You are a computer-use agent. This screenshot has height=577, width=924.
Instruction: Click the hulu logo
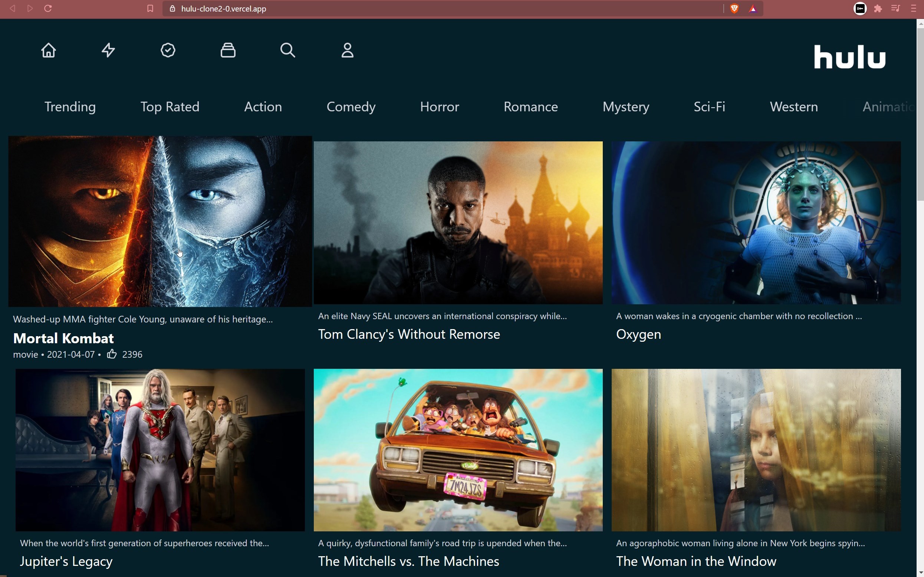tap(849, 57)
